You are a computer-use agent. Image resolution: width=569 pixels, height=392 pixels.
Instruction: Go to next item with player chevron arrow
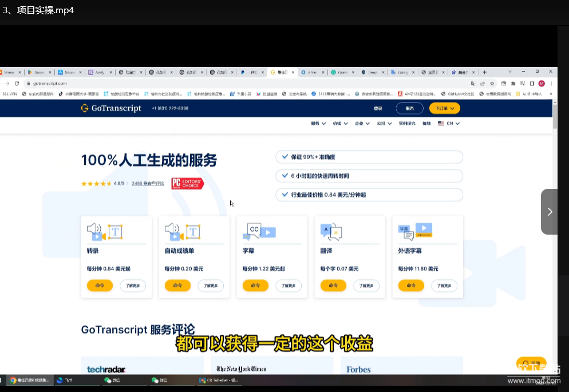[550, 211]
